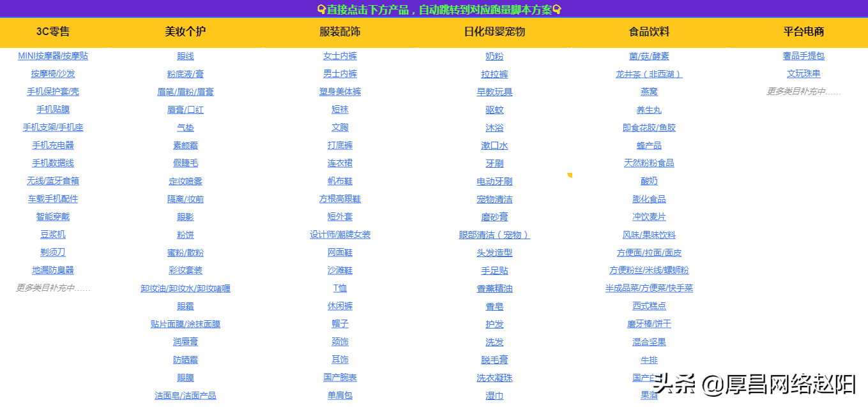Viewport: 868px width, 407px height.
Task: Open the 粉底液/膏 link
Action: point(185,74)
